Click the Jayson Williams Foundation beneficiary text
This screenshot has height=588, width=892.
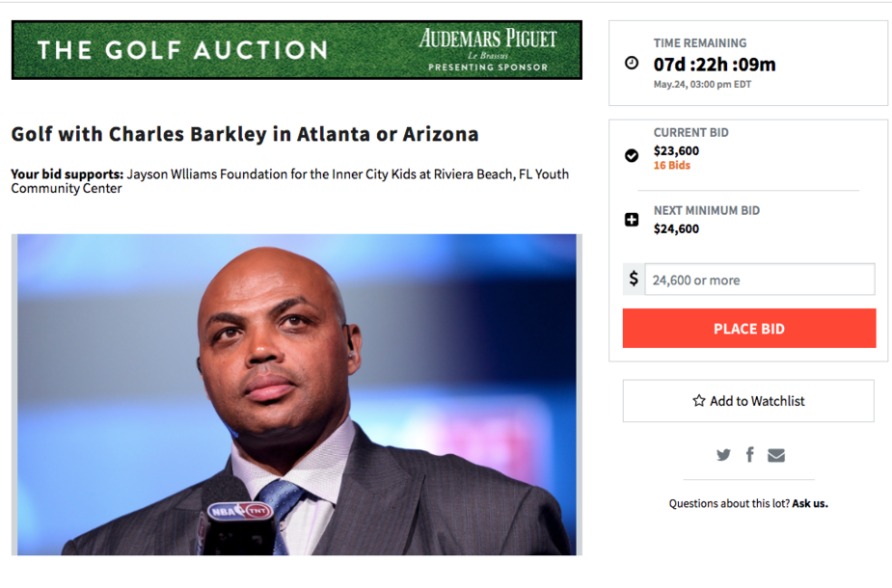coord(289,181)
